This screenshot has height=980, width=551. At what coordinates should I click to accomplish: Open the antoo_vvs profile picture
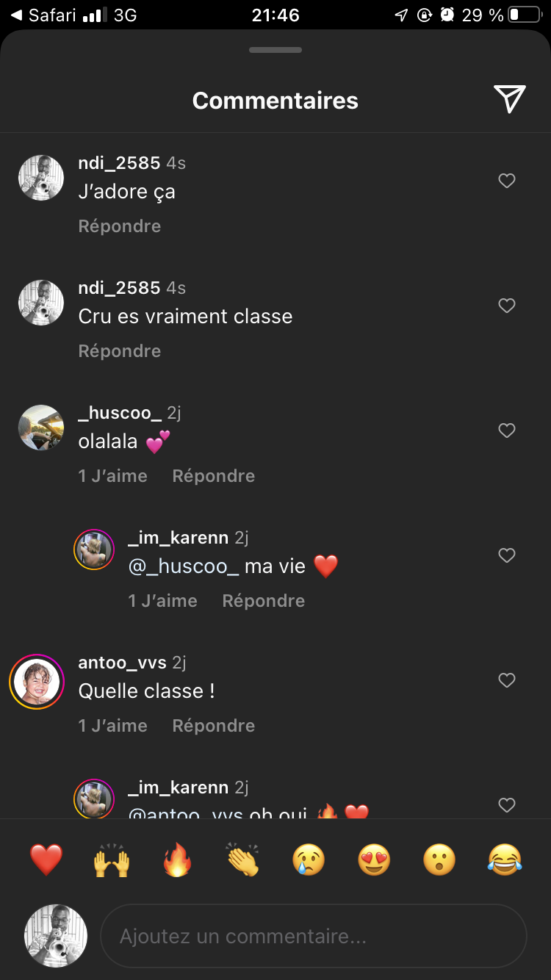pyautogui.click(x=37, y=681)
